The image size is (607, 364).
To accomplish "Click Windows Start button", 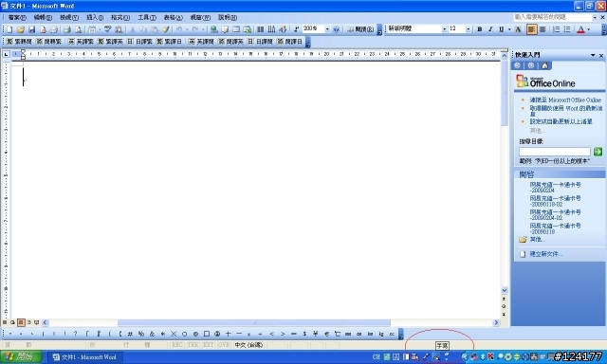I will click(x=21, y=356).
